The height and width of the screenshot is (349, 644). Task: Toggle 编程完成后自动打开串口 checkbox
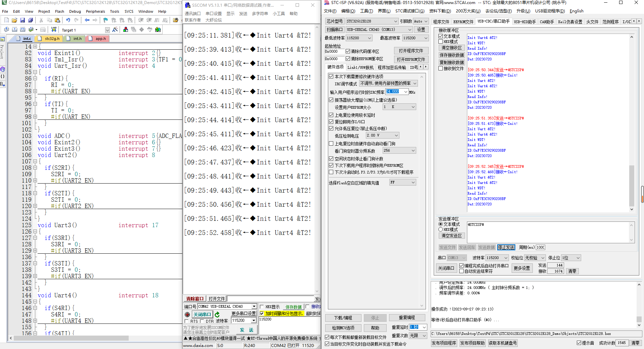click(462, 265)
